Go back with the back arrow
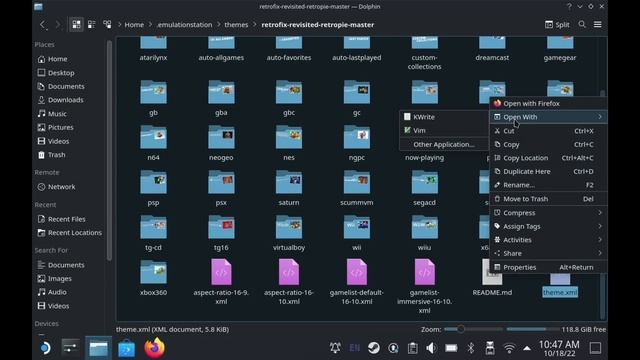This screenshot has width=640, height=360. coord(43,24)
